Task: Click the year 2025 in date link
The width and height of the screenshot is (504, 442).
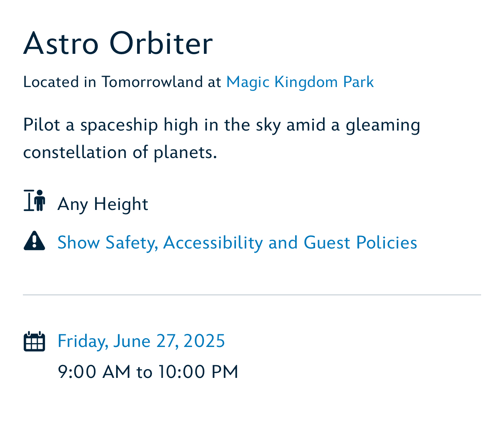Action: point(204,341)
